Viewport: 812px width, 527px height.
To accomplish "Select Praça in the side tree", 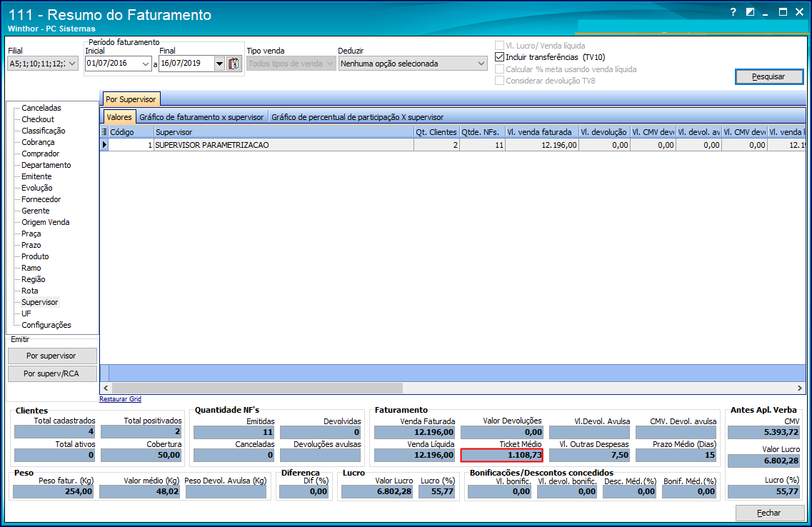I will 31,234.
